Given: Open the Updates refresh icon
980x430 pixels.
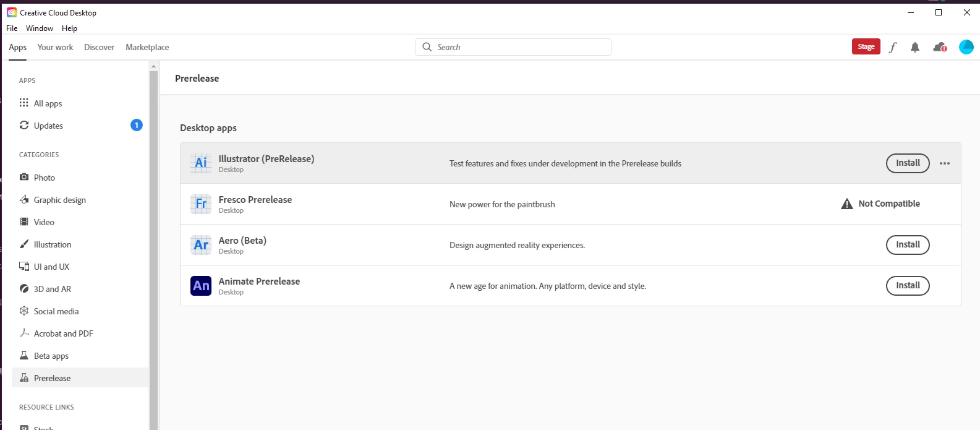Looking at the screenshot, I should pyautogui.click(x=24, y=125).
